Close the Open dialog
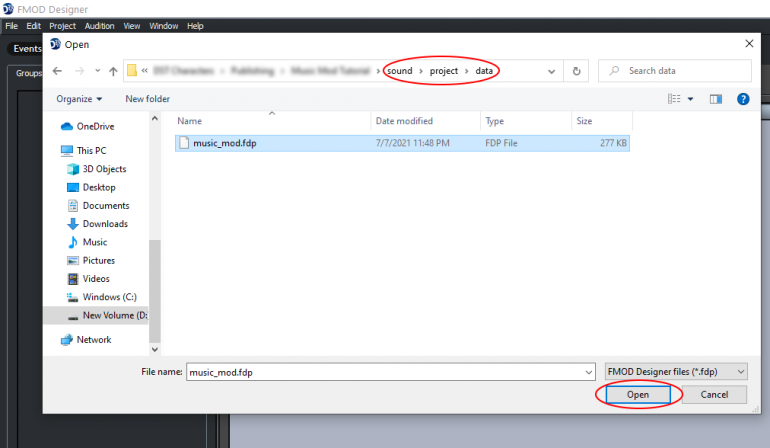The height and width of the screenshot is (448, 770). [x=749, y=44]
